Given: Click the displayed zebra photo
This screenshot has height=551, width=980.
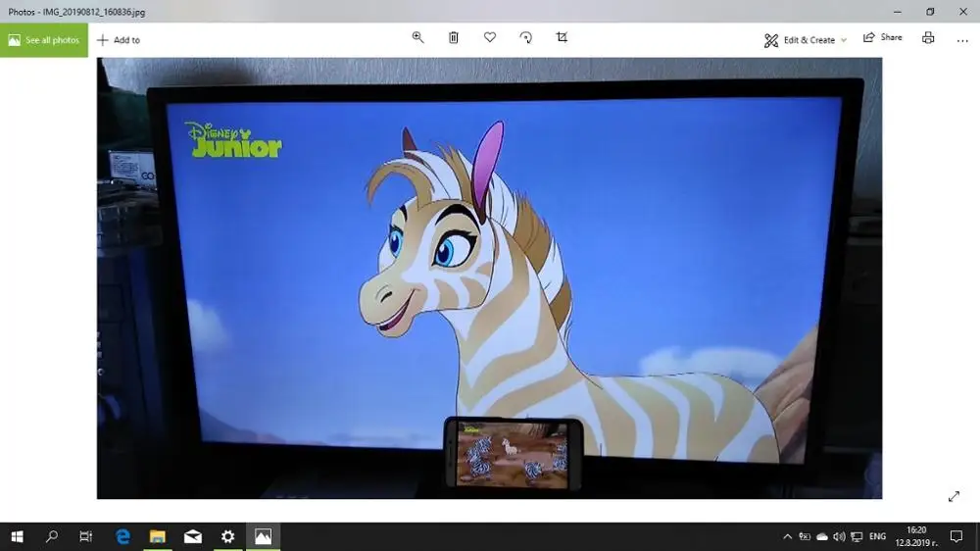Looking at the screenshot, I should tap(489, 278).
